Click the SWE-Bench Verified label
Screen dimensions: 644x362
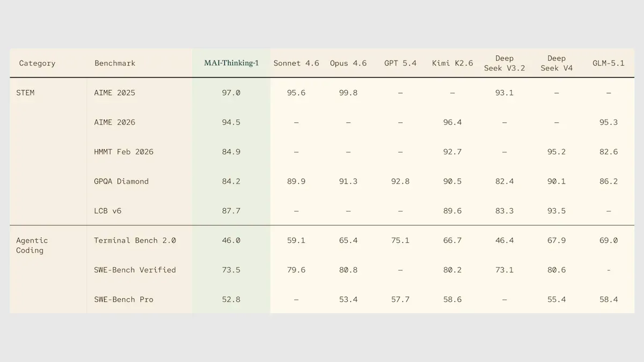(x=135, y=270)
